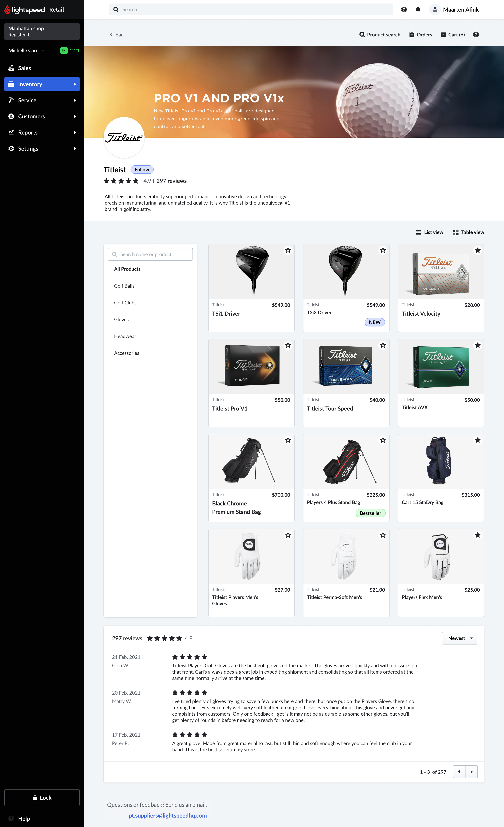Open the Michelle Carr employee dropdown
504x827 pixels.
click(26, 50)
